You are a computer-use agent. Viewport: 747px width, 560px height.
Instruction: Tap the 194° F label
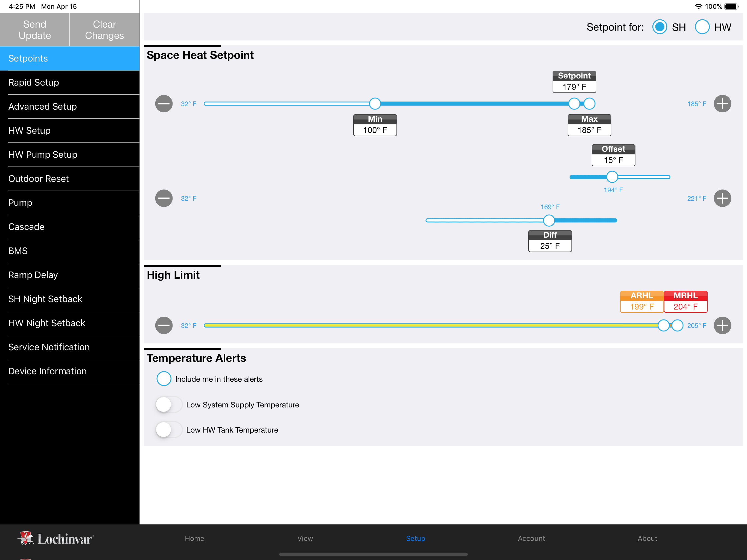click(x=613, y=190)
